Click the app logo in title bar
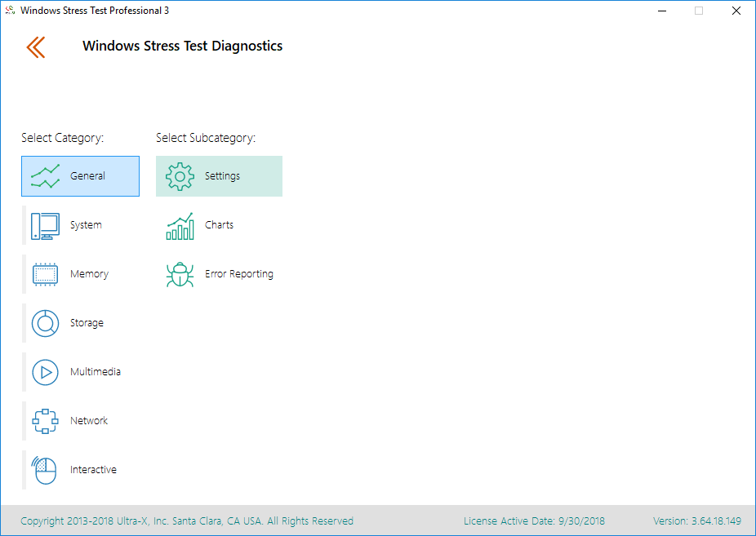 point(10,11)
